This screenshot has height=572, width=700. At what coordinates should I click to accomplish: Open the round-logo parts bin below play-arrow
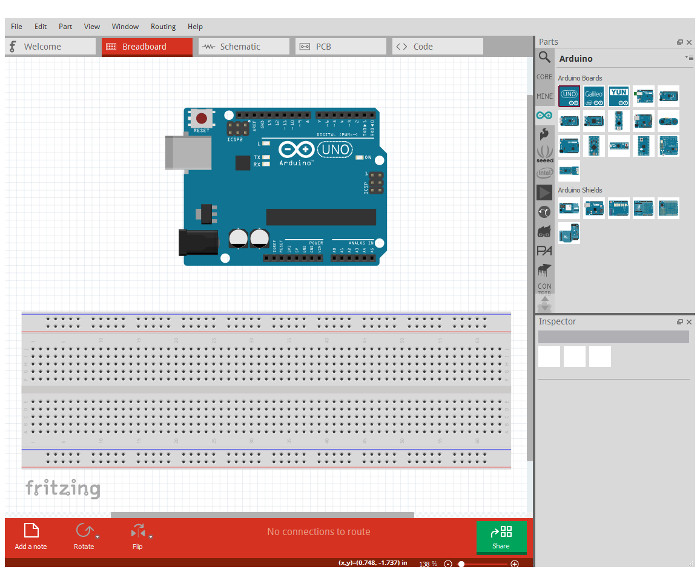(x=544, y=212)
